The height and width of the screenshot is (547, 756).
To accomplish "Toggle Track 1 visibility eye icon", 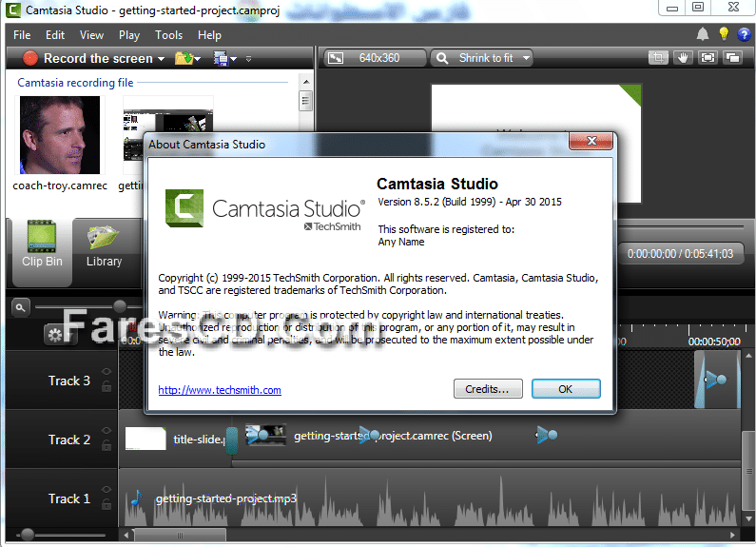I will click(x=107, y=489).
